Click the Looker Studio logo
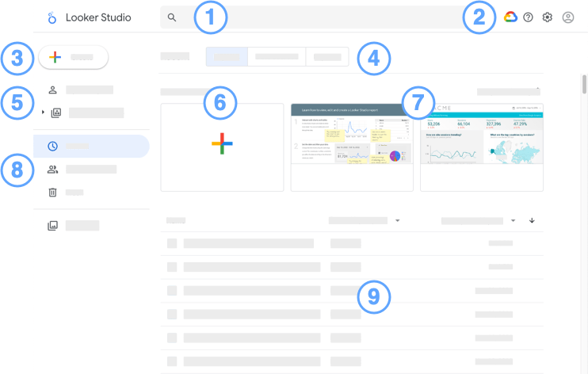The image size is (588, 374). (52, 17)
